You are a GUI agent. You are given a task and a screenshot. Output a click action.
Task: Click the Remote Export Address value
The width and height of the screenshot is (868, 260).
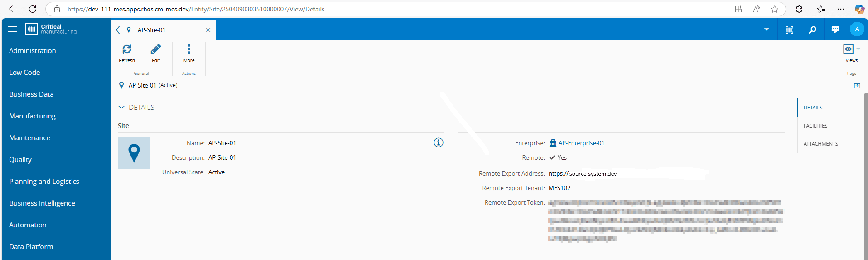point(583,173)
